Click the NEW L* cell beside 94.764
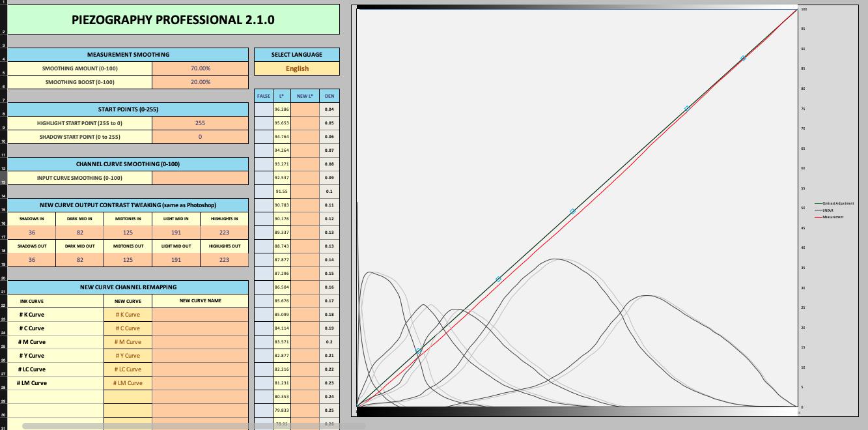The height and width of the screenshot is (430, 868). pos(305,137)
